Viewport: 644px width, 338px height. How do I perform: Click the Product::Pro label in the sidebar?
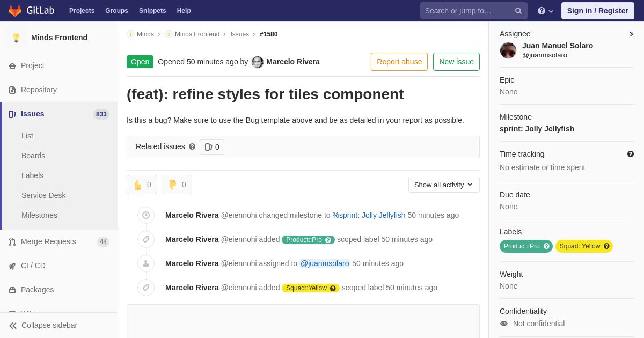522,246
